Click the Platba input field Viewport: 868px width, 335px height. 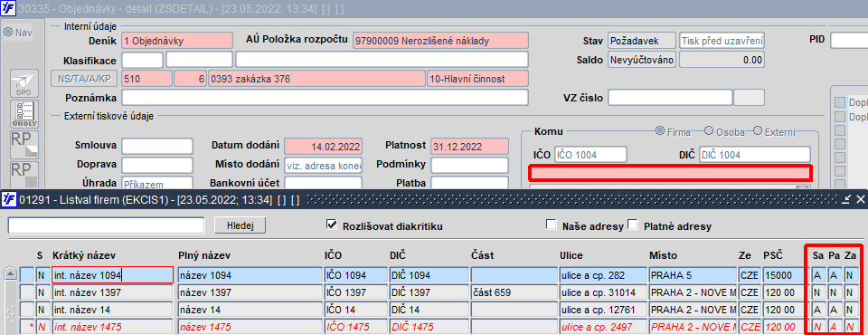click(469, 184)
